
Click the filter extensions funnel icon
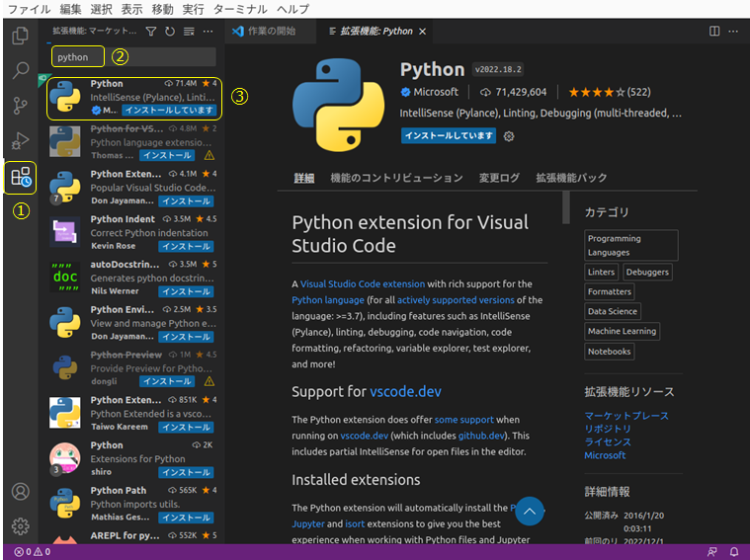point(151,32)
